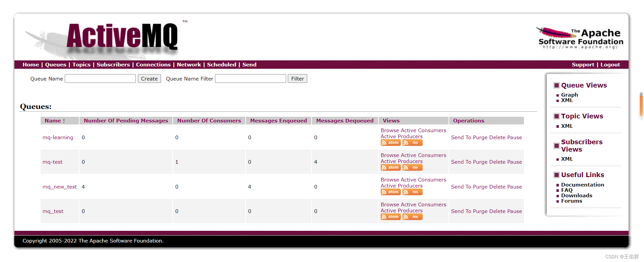Go to Home in navigation bar
This screenshot has height=262, width=644.
(x=31, y=65)
